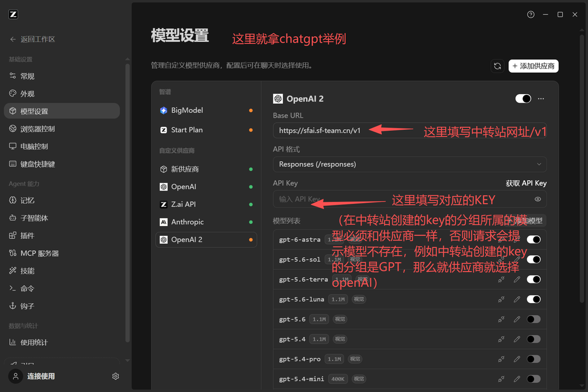The image size is (588, 392).
Task: Select the OpenAI provider entry
Action: click(206, 187)
